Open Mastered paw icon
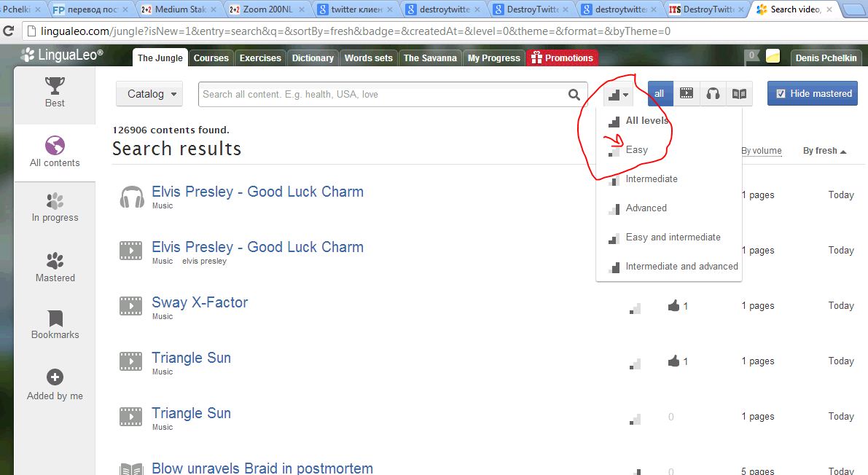 [55, 261]
